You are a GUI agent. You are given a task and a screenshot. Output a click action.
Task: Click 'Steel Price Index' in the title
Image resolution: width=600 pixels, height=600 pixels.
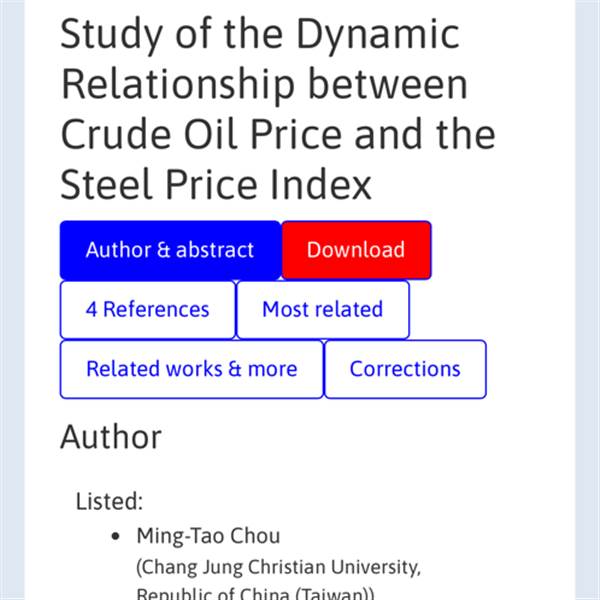point(216,185)
